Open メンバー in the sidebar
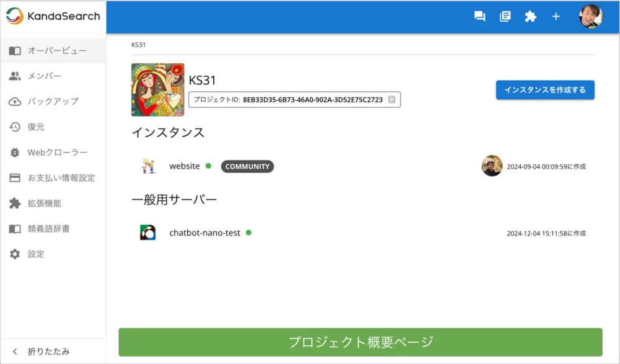This screenshot has width=620, height=364. 53,76
